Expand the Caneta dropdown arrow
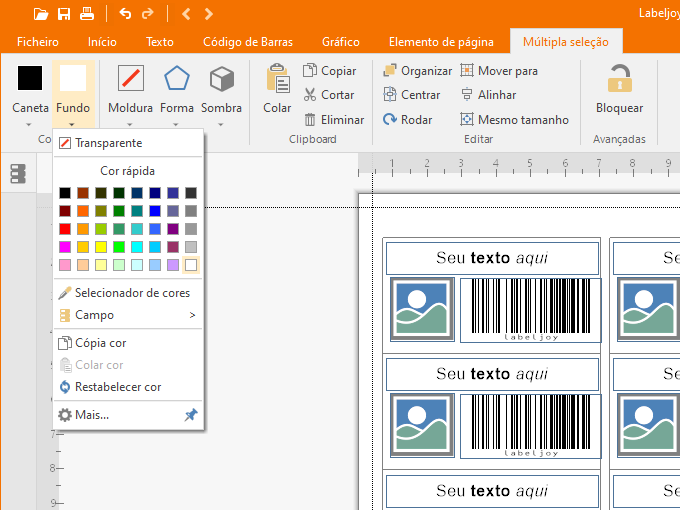680x510 pixels. tap(29, 125)
